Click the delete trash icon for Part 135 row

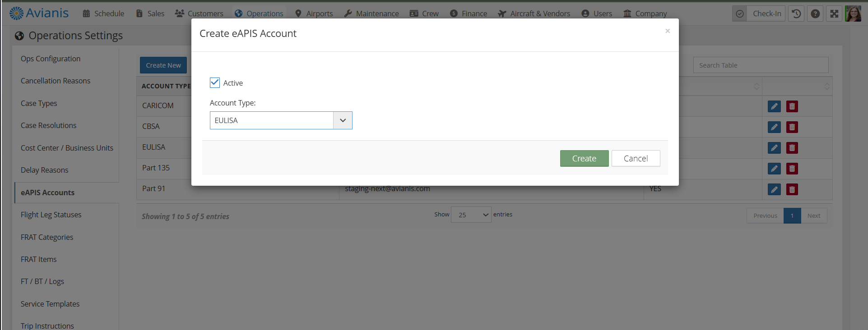(x=792, y=169)
